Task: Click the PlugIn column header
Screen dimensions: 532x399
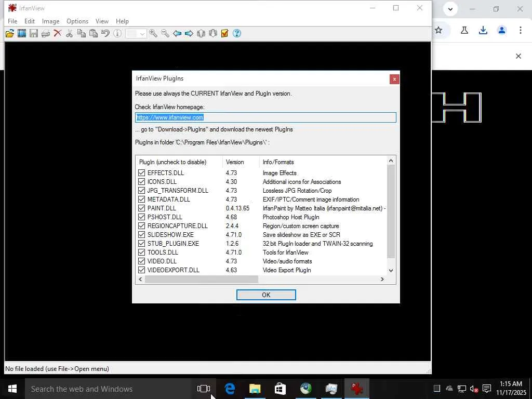Action: (179, 162)
